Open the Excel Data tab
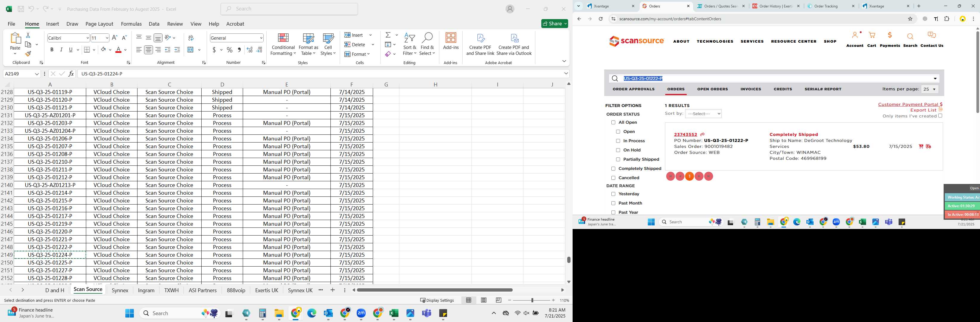Image resolution: width=980 pixels, height=322 pixels. click(154, 24)
